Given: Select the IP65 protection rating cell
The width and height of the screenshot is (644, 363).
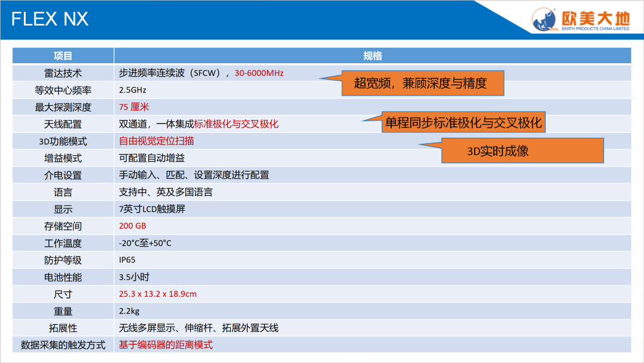Looking at the screenshot, I should pos(127,260).
